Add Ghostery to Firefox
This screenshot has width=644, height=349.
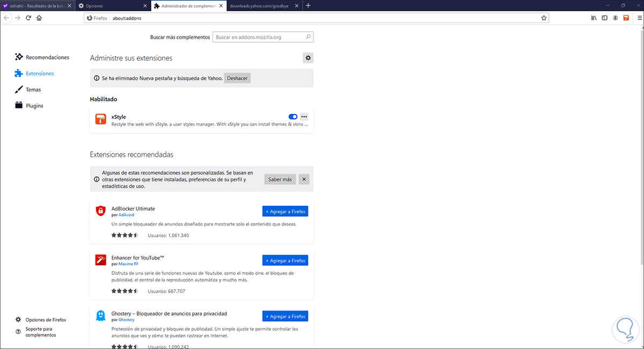[285, 316]
